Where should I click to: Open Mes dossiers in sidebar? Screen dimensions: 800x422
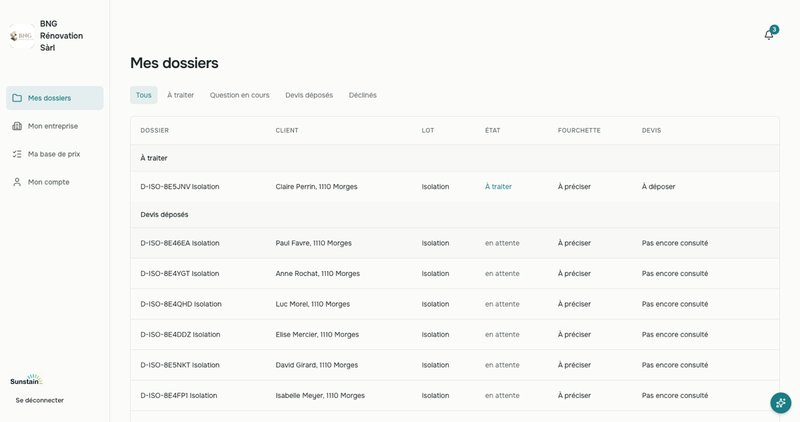tap(55, 98)
